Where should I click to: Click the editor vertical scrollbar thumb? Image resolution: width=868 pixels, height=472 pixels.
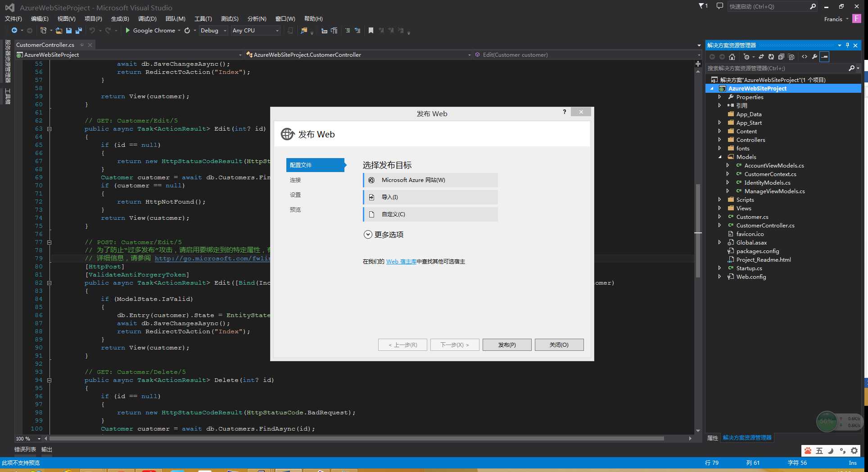[x=698, y=231]
